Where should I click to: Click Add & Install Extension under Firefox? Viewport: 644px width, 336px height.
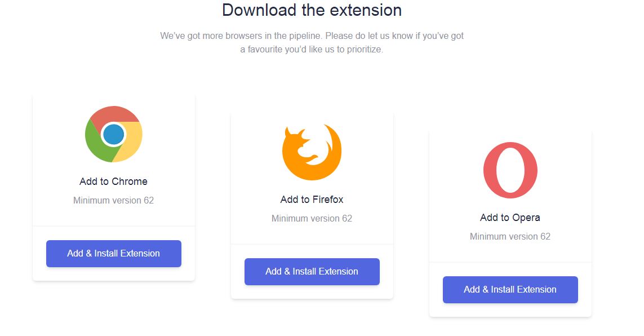point(312,271)
